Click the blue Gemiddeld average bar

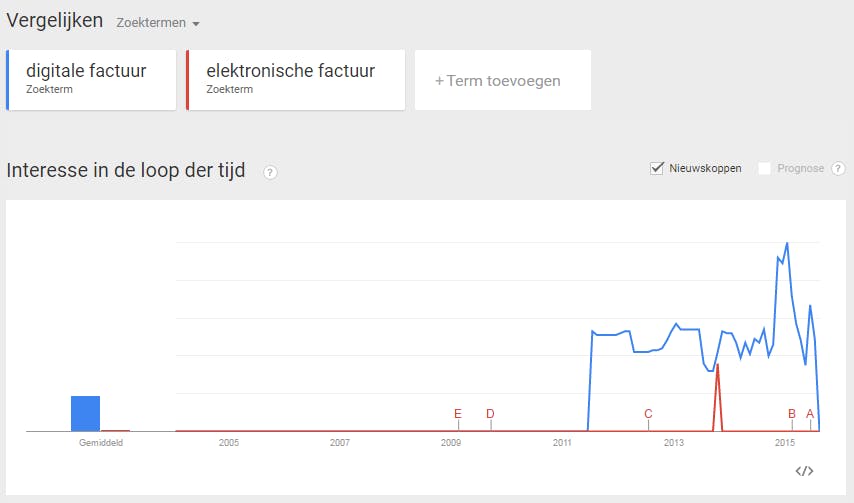(85, 414)
